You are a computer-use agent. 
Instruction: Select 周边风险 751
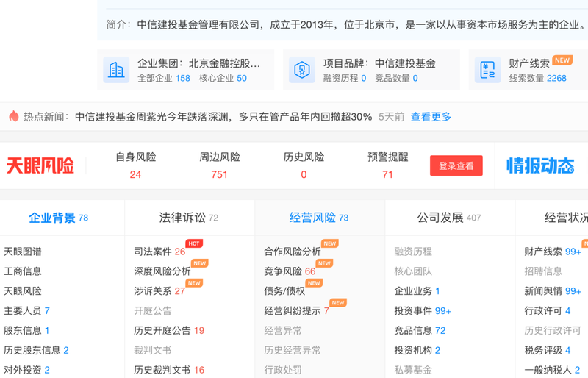coord(219,165)
